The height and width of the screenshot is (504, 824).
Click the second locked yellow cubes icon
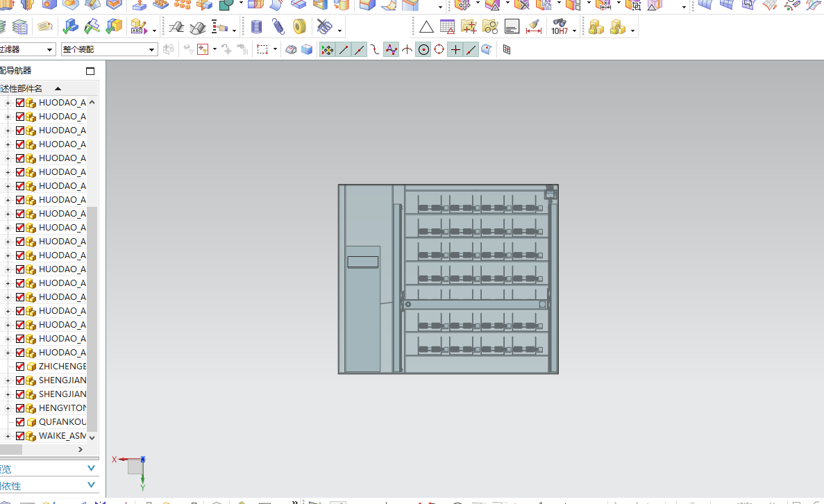(x=617, y=27)
